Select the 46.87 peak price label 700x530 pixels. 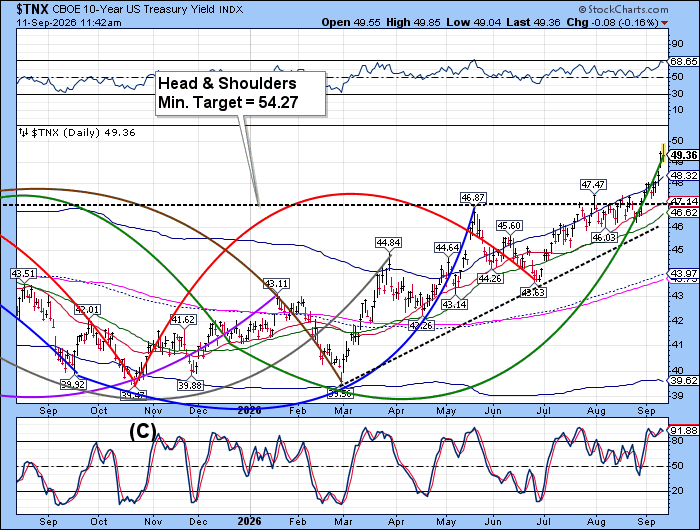(473, 197)
